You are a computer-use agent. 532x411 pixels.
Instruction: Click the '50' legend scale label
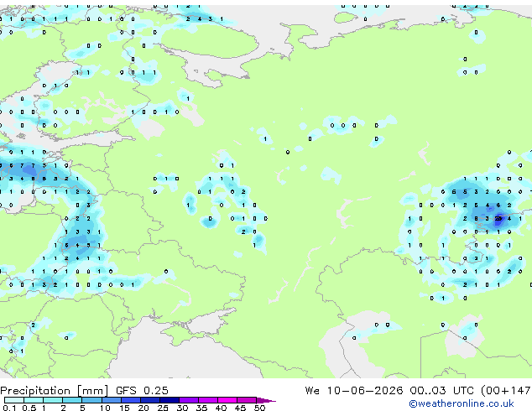pos(259,408)
